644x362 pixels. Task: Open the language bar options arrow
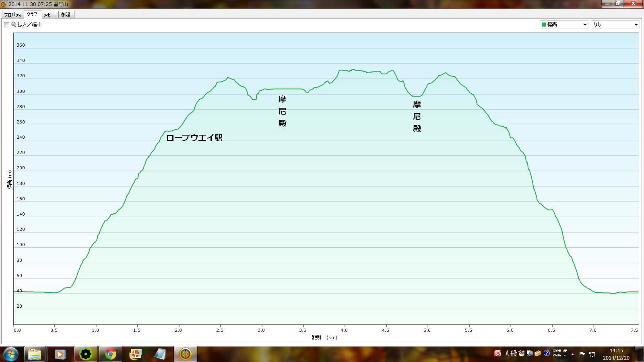tap(565, 356)
